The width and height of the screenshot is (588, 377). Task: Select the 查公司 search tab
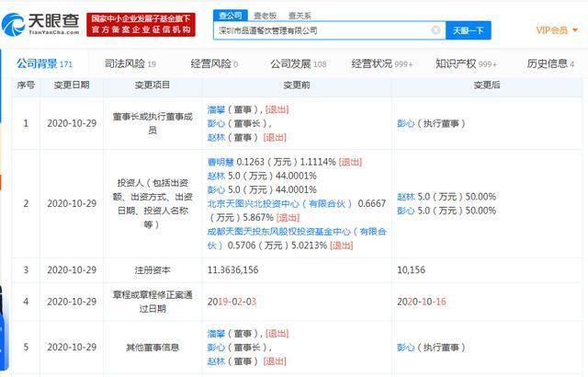coord(231,16)
